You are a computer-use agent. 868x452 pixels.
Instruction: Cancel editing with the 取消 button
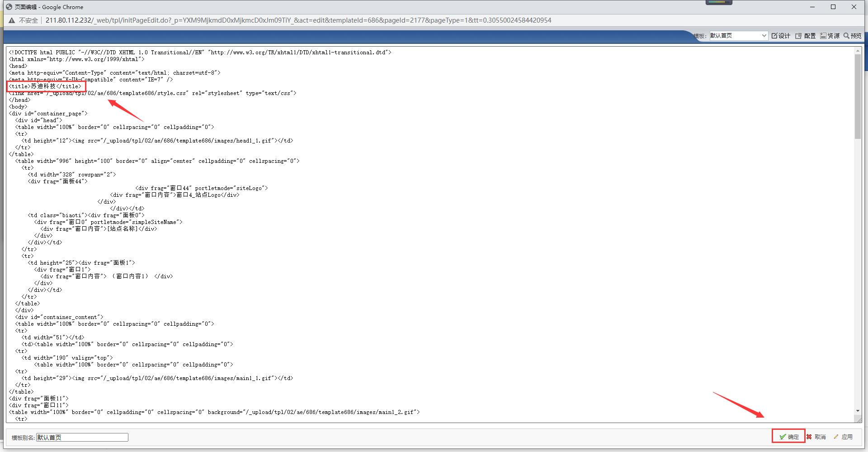[816, 437]
